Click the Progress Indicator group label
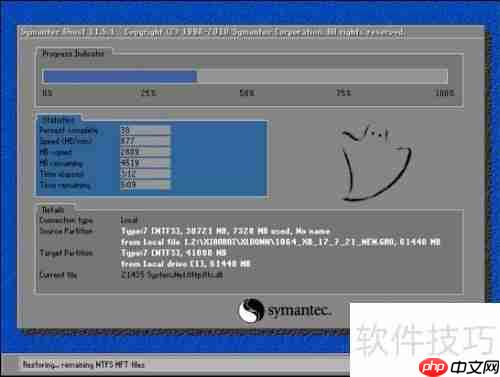Screen dimensions: 500x377 (x=73, y=53)
